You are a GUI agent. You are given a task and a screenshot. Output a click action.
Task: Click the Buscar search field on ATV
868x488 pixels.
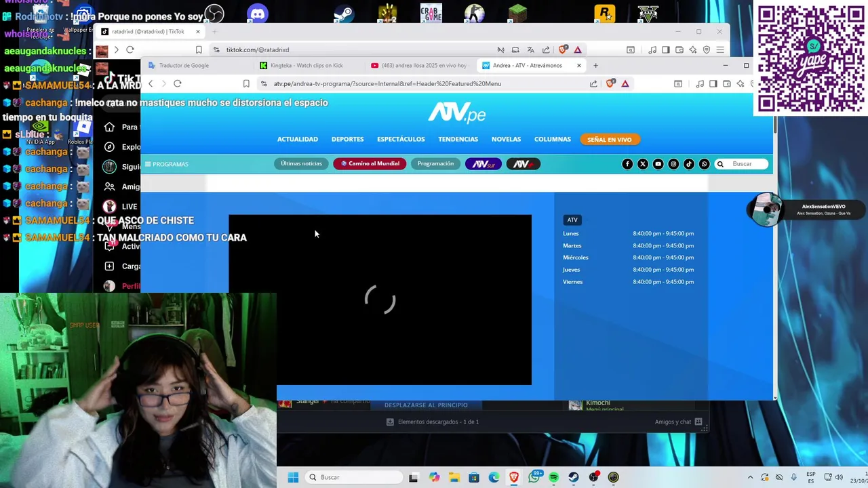741,164
